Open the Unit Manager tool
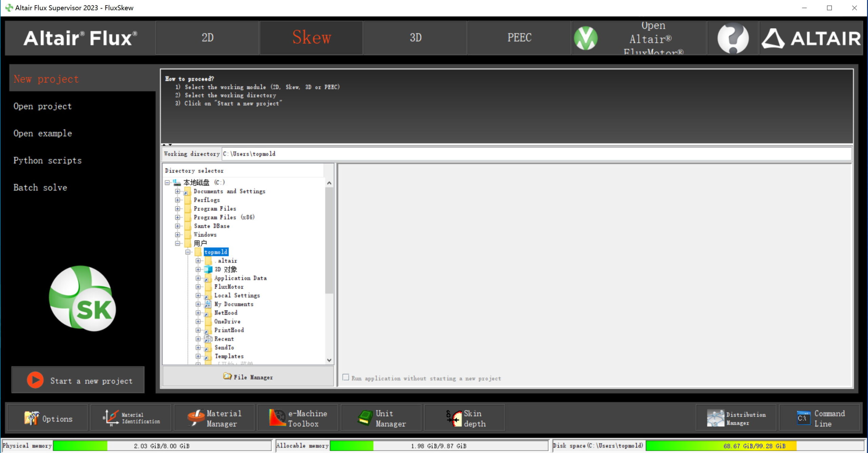Viewport: 868px width, 453px height. [x=385, y=418]
